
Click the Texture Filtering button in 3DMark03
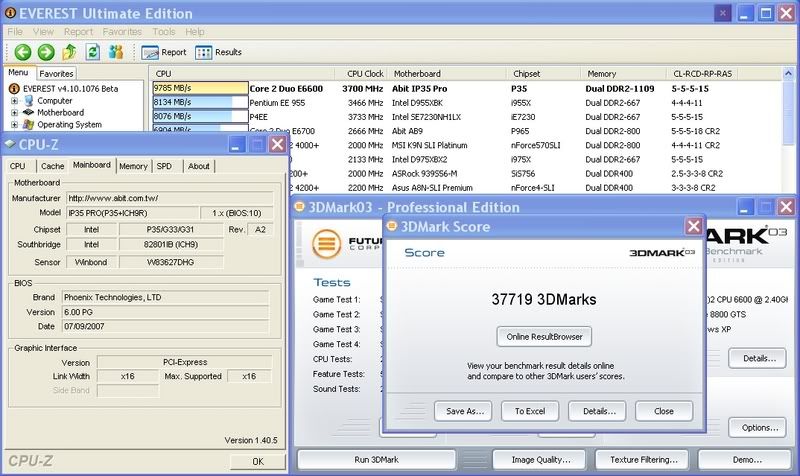pos(642,460)
